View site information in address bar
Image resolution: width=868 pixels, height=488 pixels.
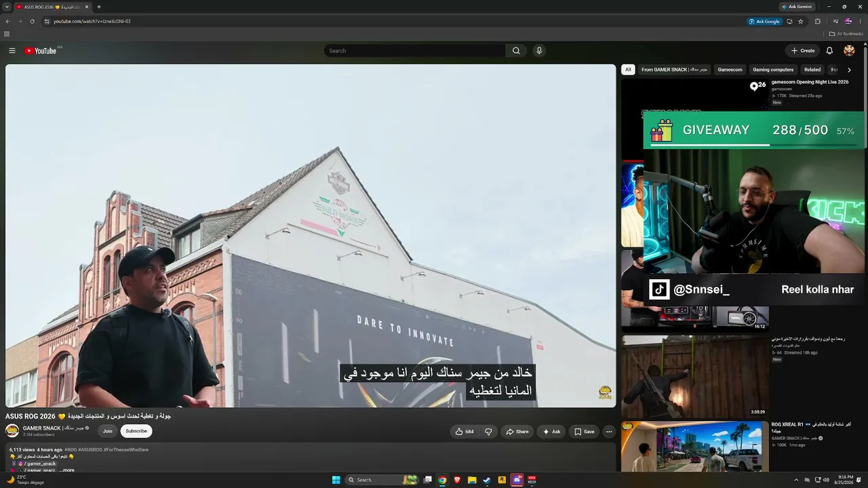(x=47, y=22)
